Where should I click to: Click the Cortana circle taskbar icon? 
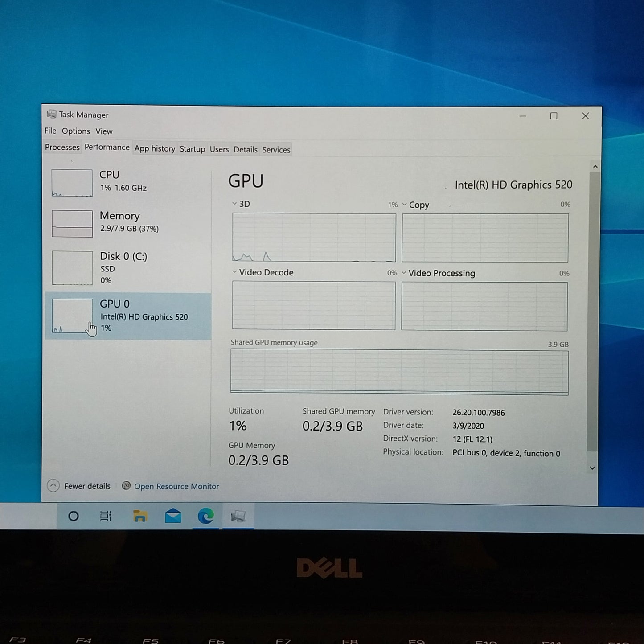[x=74, y=516]
